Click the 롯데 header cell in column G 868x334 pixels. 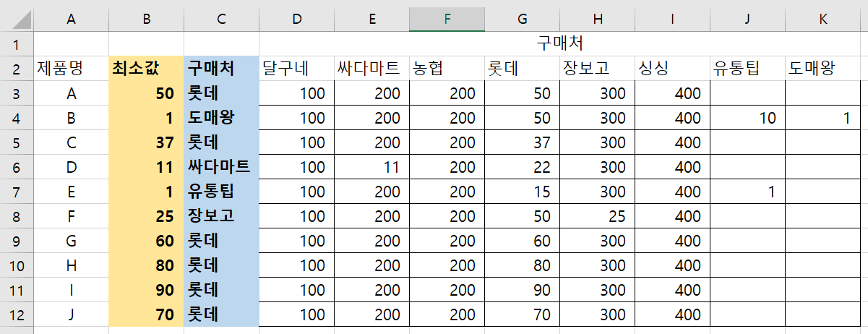point(522,69)
